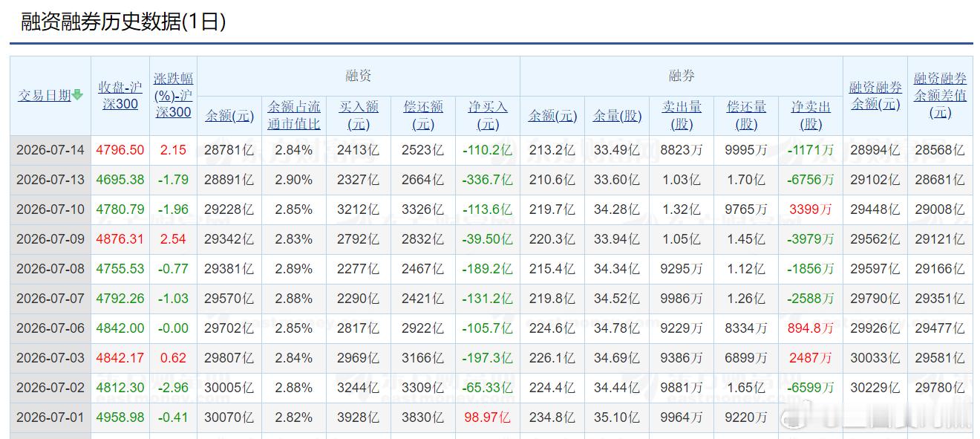The image size is (980, 439).
Task: Click total balance 30229亿
Action: tap(875, 388)
